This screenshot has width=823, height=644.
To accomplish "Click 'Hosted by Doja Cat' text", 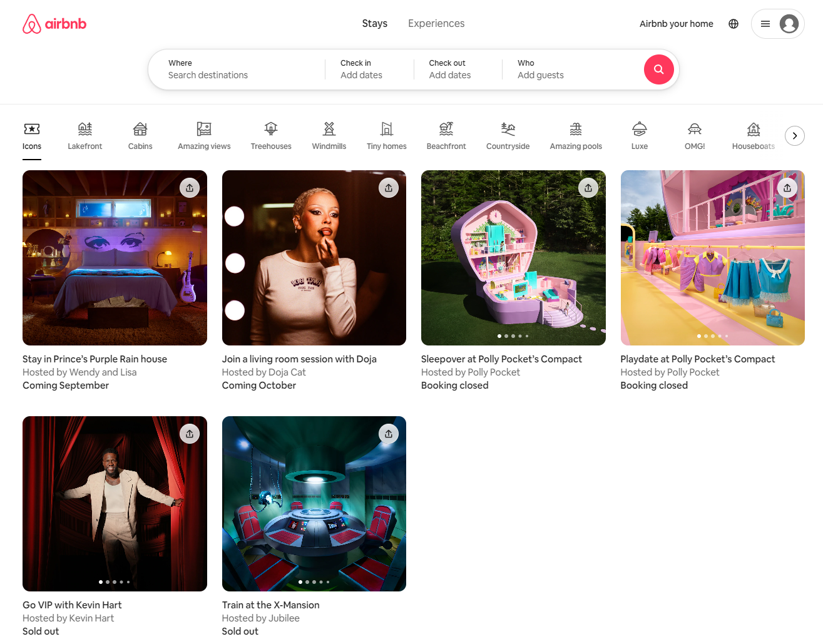I will point(264,372).
